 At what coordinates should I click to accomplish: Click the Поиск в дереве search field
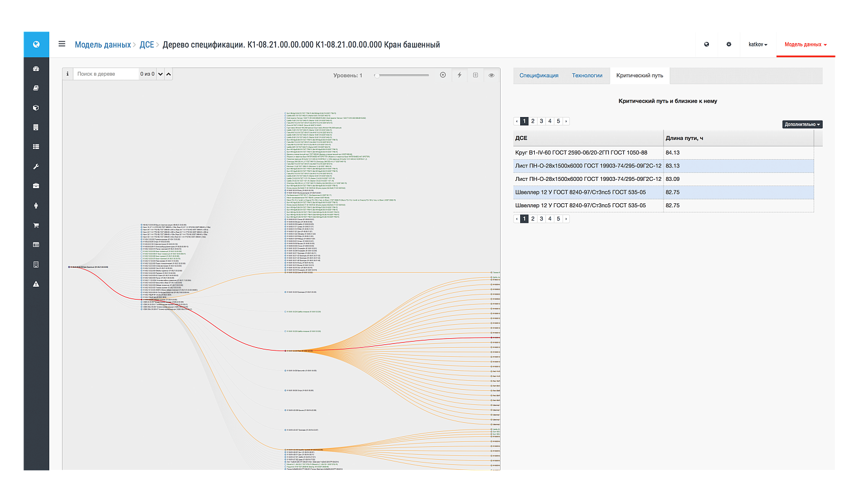click(106, 74)
